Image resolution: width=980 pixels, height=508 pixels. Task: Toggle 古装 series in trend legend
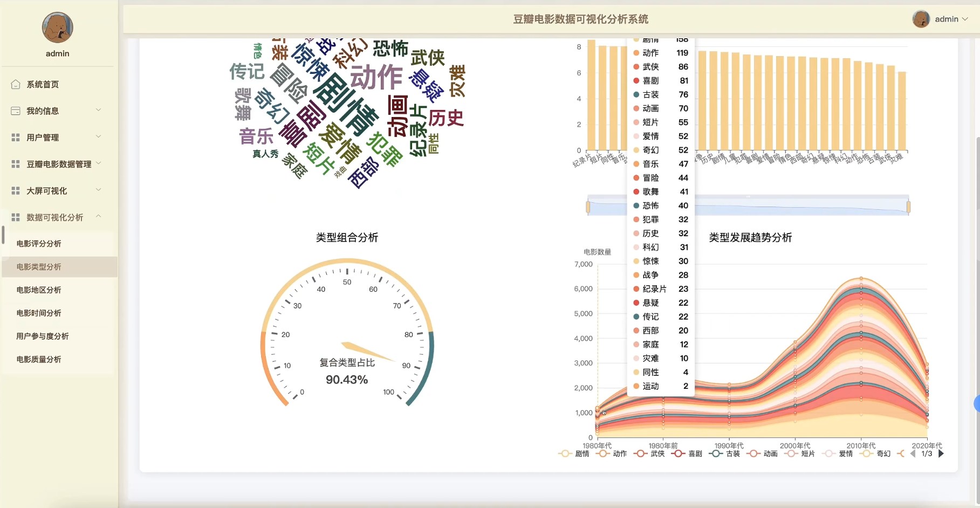pyautogui.click(x=725, y=454)
